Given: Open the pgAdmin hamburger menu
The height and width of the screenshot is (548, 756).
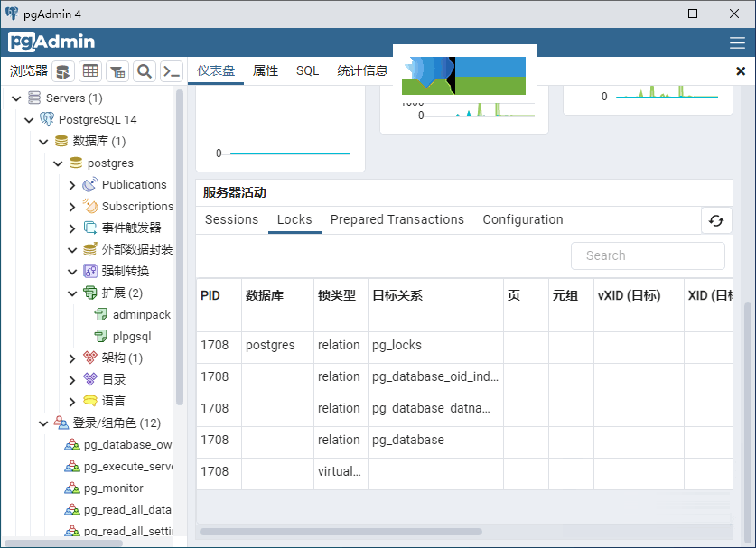Looking at the screenshot, I should tap(737, 42).
